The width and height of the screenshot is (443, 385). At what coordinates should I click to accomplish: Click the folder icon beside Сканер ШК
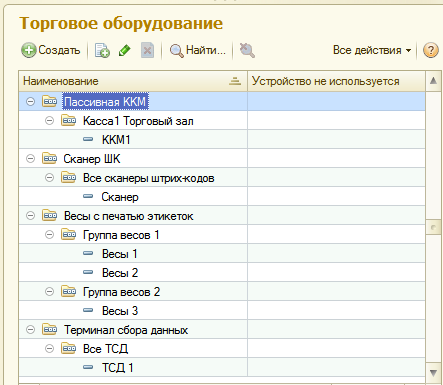pos(49,158)
